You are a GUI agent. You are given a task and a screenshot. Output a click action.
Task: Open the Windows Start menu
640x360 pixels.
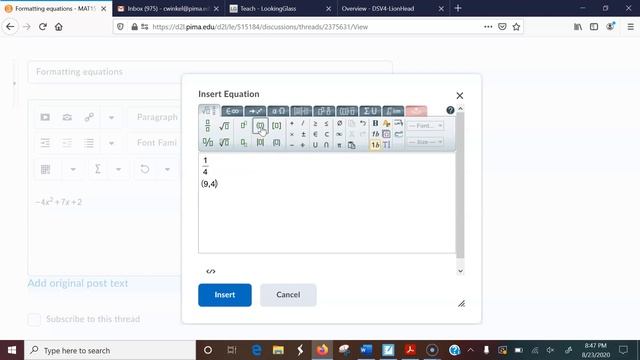click(12, 350)
